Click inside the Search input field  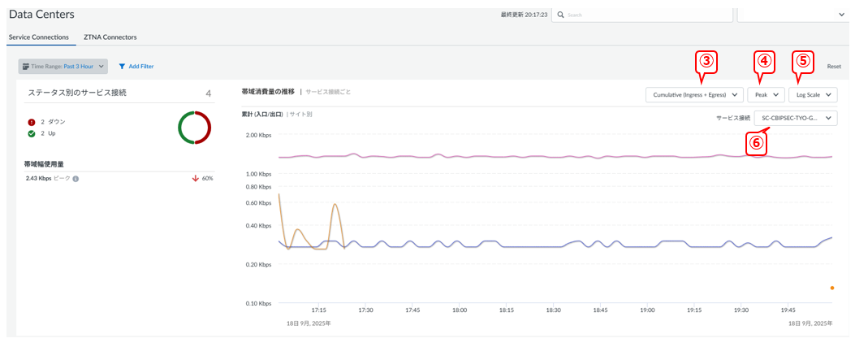point(641,15)
